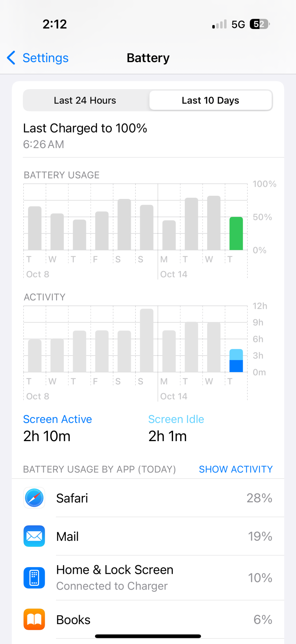Image resolution: width=296 pixels, height=644 pixels.
Task: Tap the Safari app icon
Action: click(34, 498)
